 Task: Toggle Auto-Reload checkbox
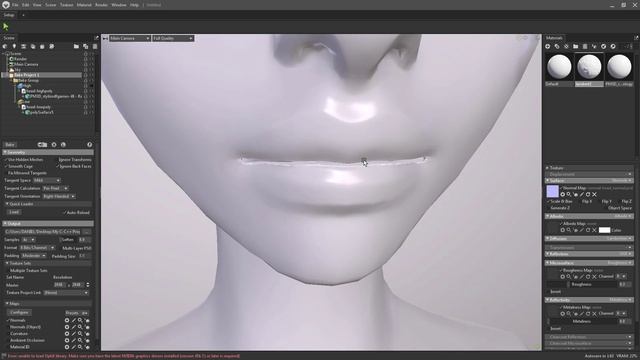[64, 213]
